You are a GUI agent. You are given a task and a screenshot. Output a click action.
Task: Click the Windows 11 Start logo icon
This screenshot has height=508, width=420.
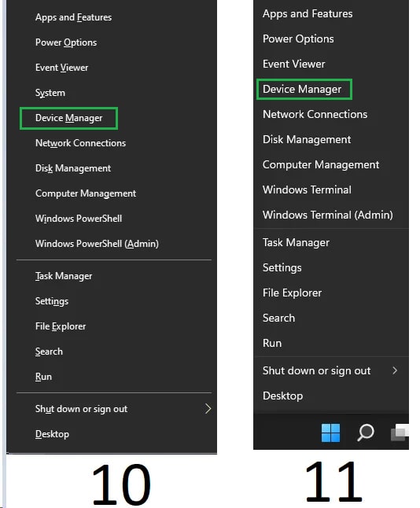[330, 433]
